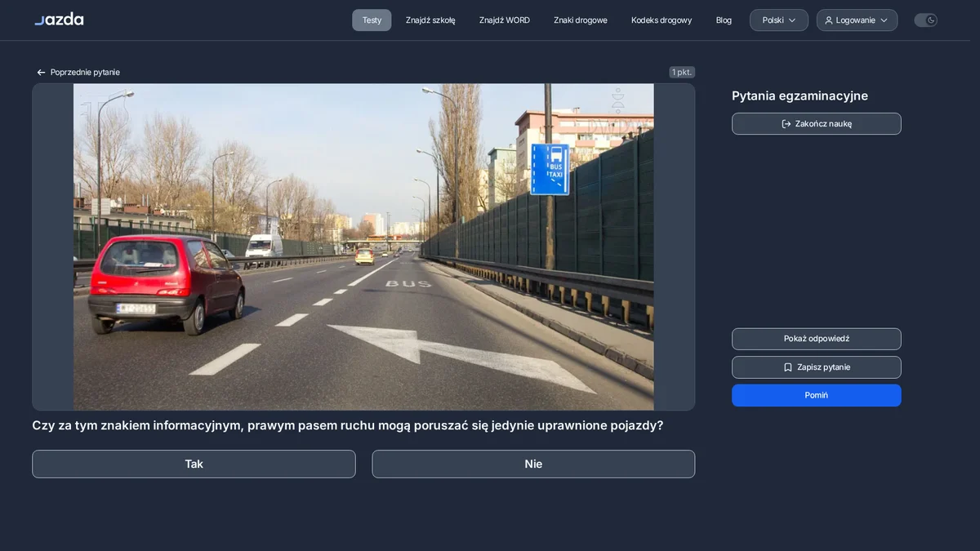The height and width of the screenshot is (551, 980).
Task: Open the Blog page
Action: [724, 20]
